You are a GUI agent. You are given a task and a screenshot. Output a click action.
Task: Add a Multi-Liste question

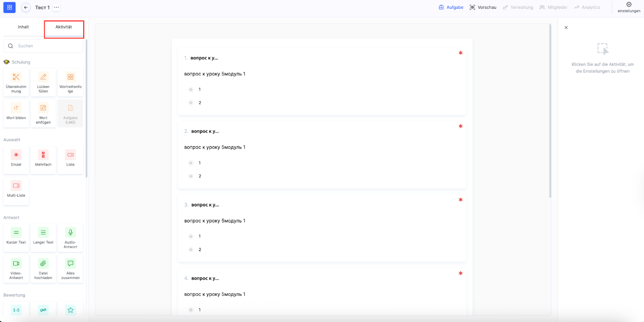click(x=16, y=191)
